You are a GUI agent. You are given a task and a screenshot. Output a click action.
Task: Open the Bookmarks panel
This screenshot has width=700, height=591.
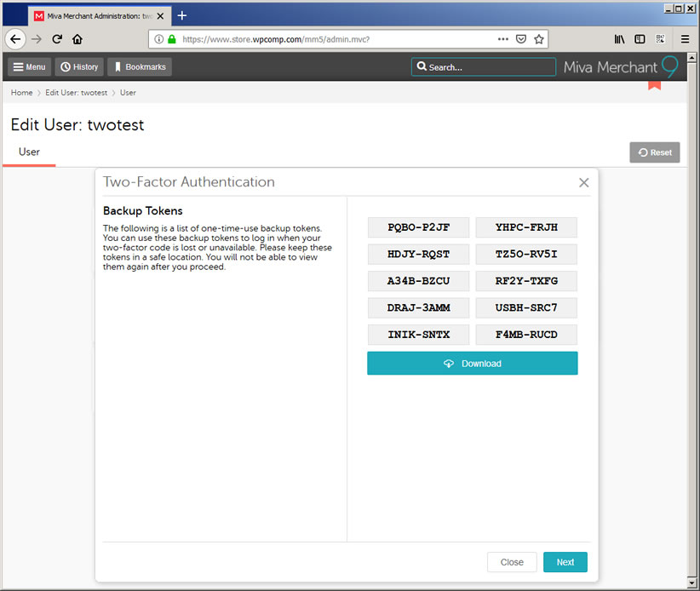point(140,67)
